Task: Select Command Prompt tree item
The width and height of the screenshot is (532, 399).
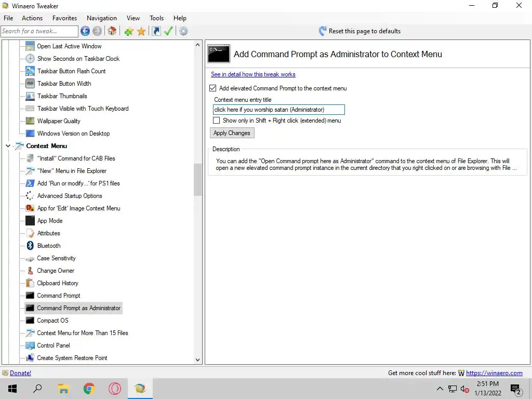Action: pos(59,296)
